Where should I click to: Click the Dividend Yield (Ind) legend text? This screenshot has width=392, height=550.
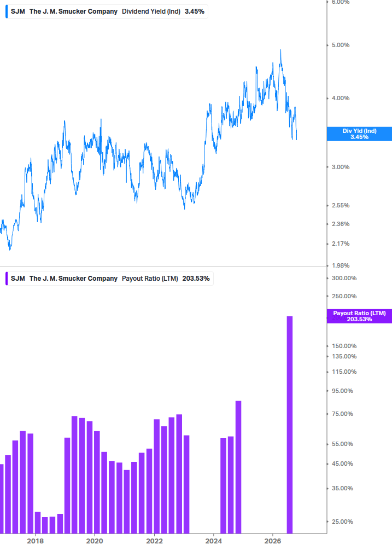(x=151, y=11)
